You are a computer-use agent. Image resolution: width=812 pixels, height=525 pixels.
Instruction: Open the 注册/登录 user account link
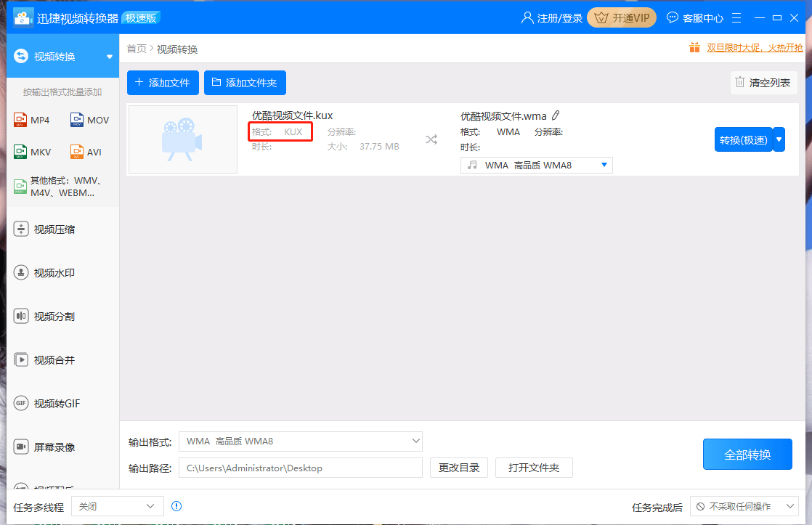click(551, 18)
